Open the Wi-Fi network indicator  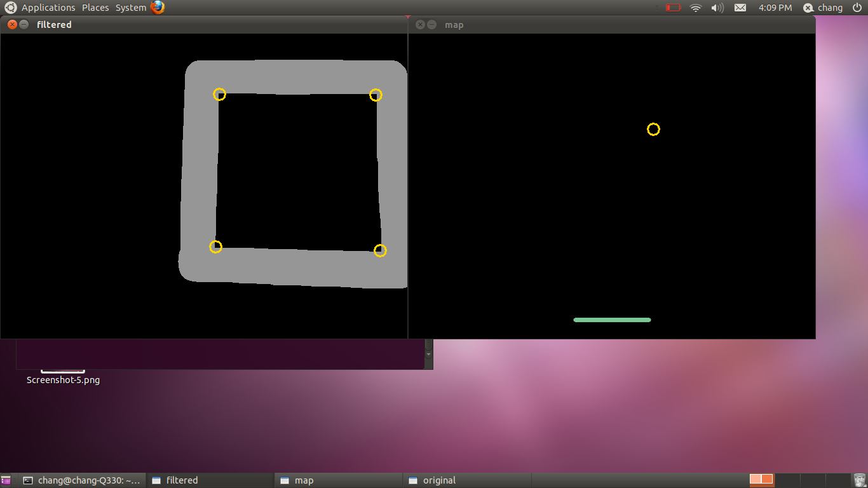pos(696,8)
